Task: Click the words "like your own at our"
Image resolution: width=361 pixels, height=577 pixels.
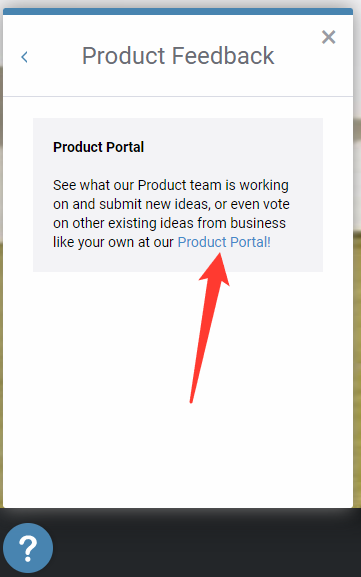Action: (113, 243)
